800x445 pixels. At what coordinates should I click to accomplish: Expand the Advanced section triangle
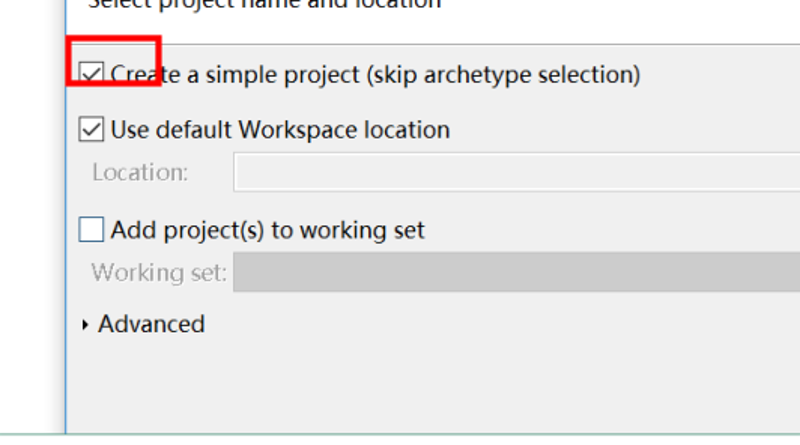tap(85, 325)
